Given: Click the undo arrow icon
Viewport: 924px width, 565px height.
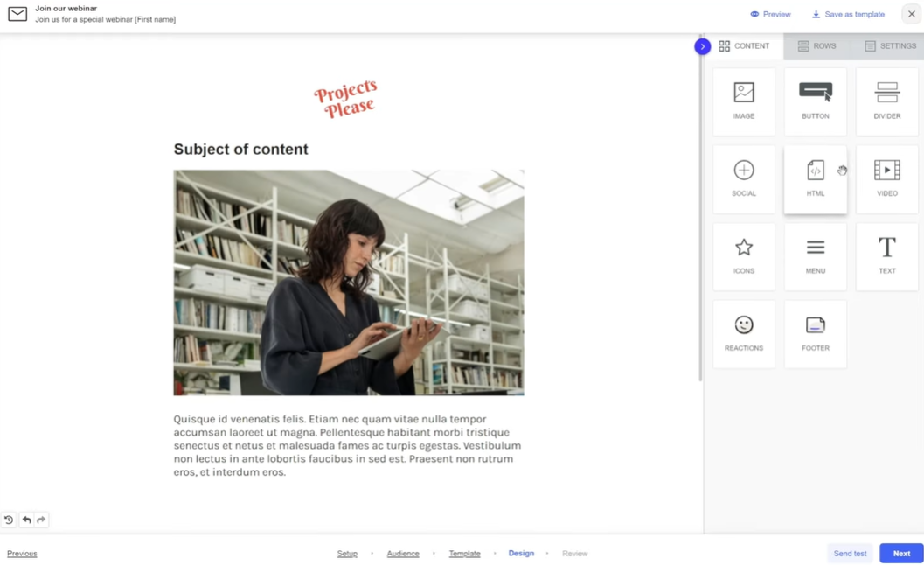Looking at the screenshot, I should 26,520.
